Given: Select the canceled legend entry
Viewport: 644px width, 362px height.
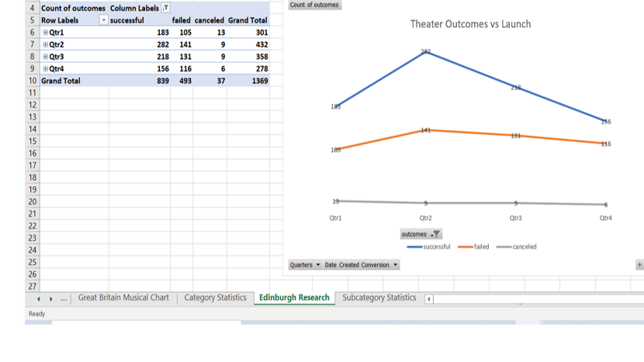Looking at the screenshot, I should (516, 247).
